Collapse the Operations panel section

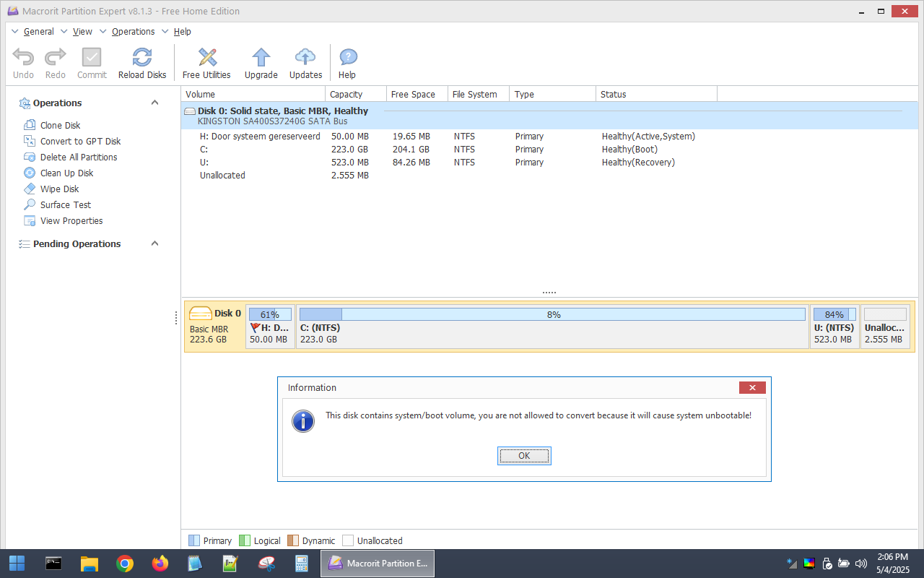pos(154,103)
